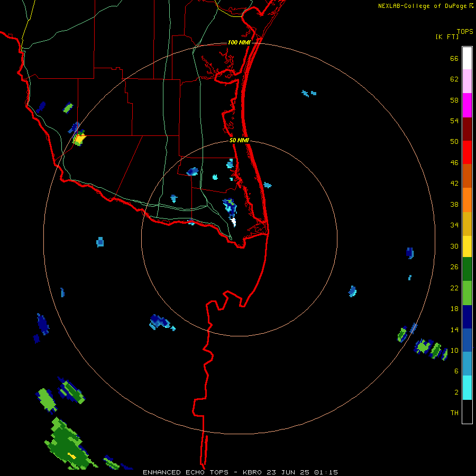Click the 50 NMI range ring label

click(x=239, y=140)
